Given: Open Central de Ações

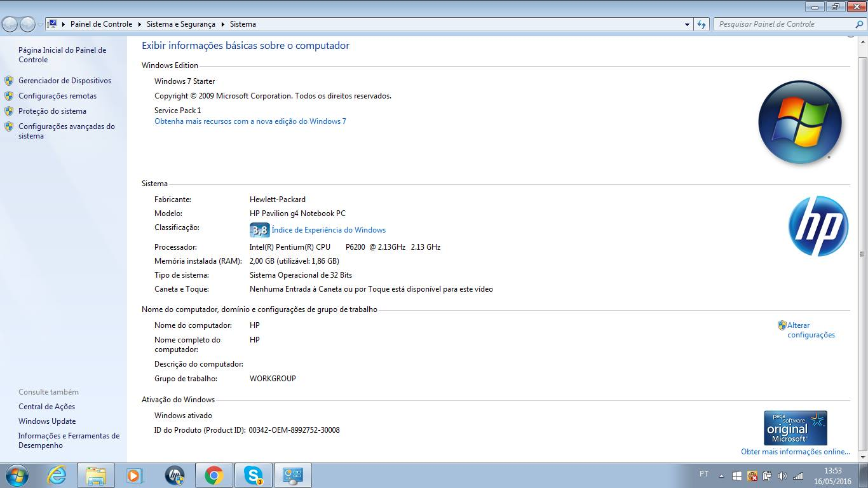Looking at the screenshot, I should coord(46,407).
